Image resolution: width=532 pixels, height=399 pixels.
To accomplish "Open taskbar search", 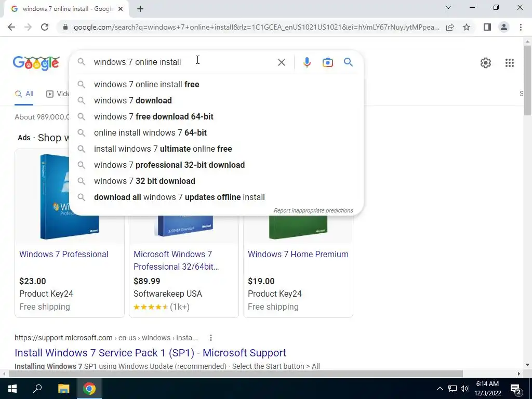I will 37,389.
